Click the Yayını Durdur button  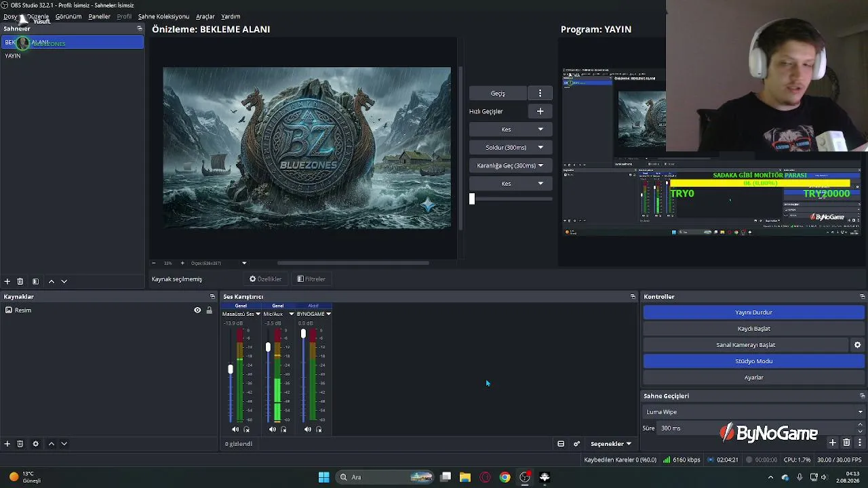pos(753,312)
